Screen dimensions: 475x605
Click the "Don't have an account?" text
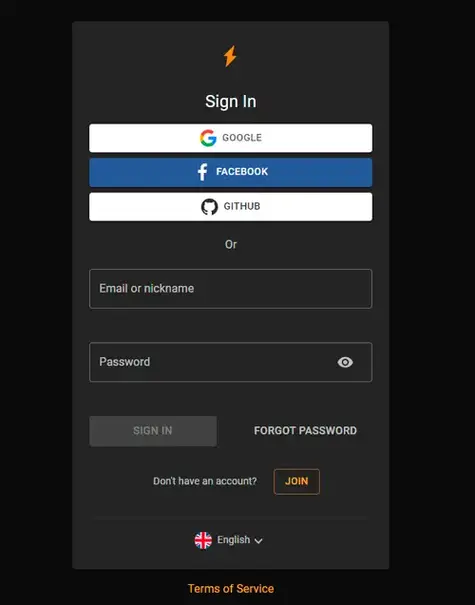pyautogui.click(x=205, y=481)
